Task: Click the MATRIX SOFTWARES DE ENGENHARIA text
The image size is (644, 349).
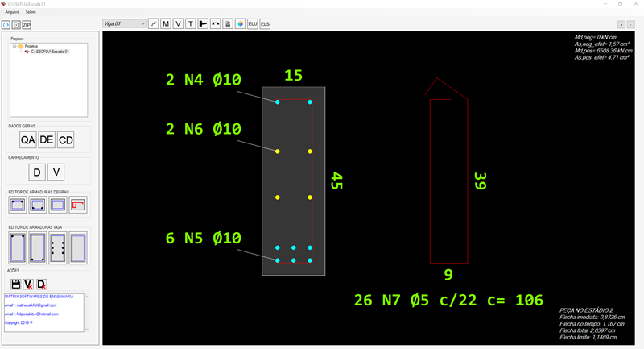Action: point(39,297)
